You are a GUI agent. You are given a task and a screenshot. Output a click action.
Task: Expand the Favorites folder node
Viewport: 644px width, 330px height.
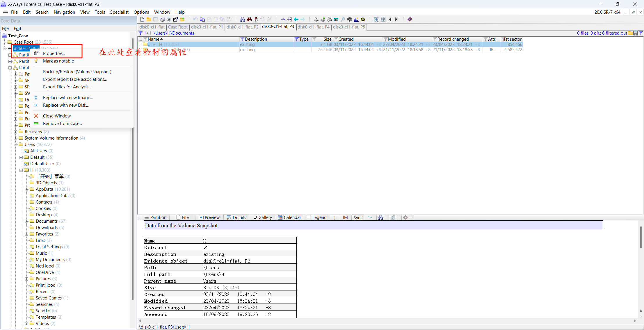click(x=27, y=234)
